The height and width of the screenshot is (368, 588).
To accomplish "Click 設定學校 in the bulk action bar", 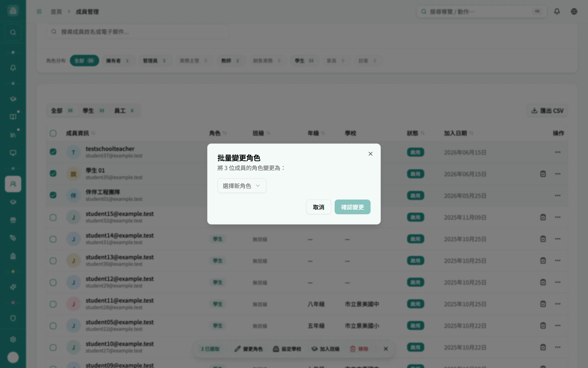I will click(287, 349).
